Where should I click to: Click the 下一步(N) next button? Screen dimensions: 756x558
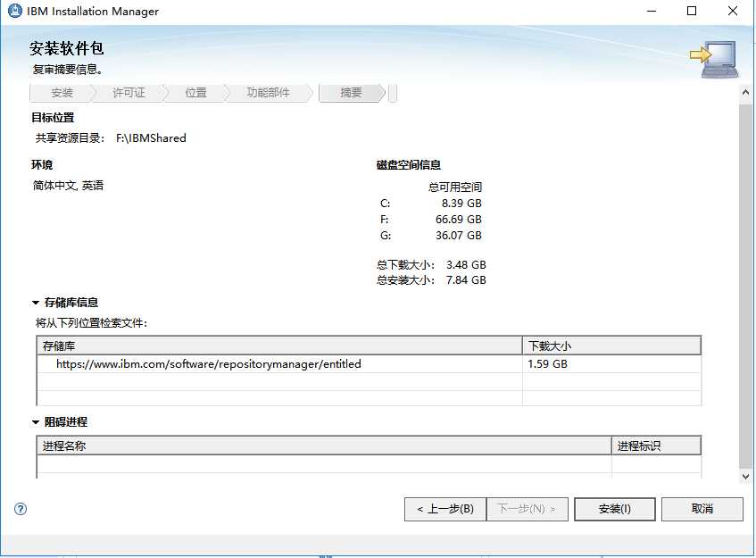(x=528, y=509)
